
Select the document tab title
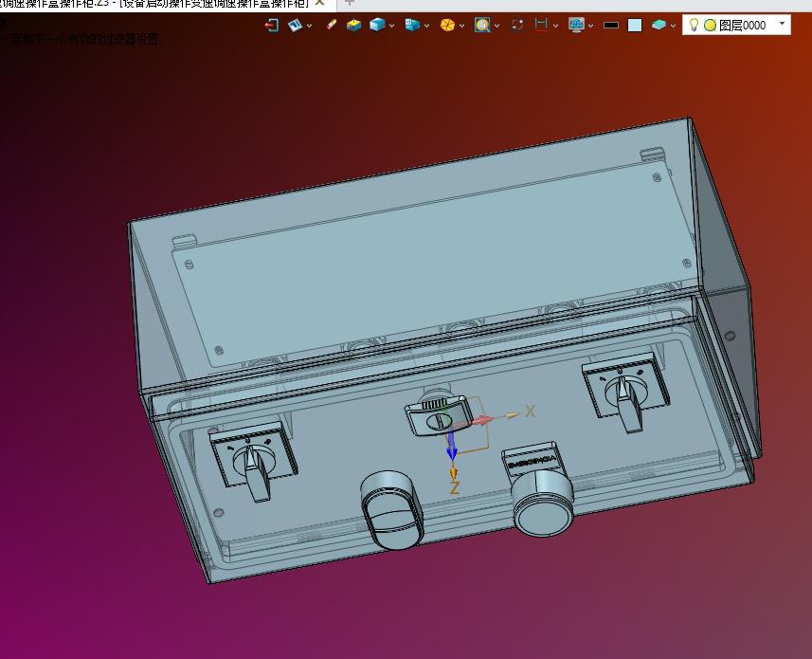(154, 3)
